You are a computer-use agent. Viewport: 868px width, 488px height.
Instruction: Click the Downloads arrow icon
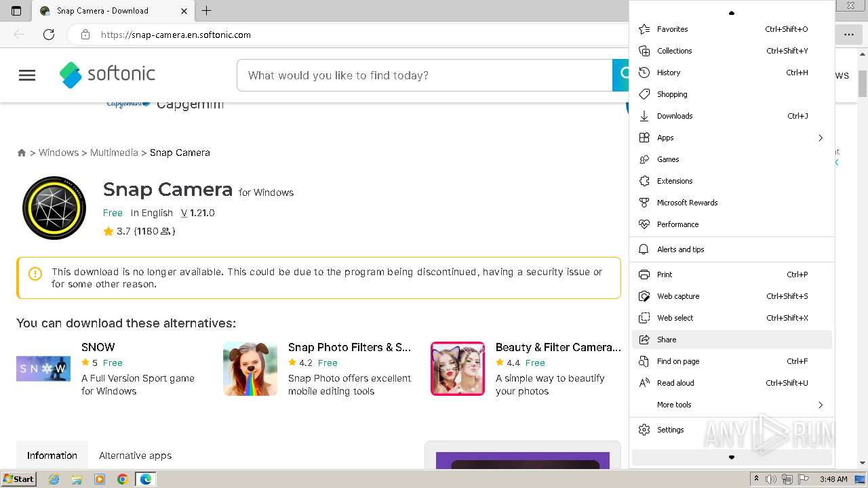644,116
